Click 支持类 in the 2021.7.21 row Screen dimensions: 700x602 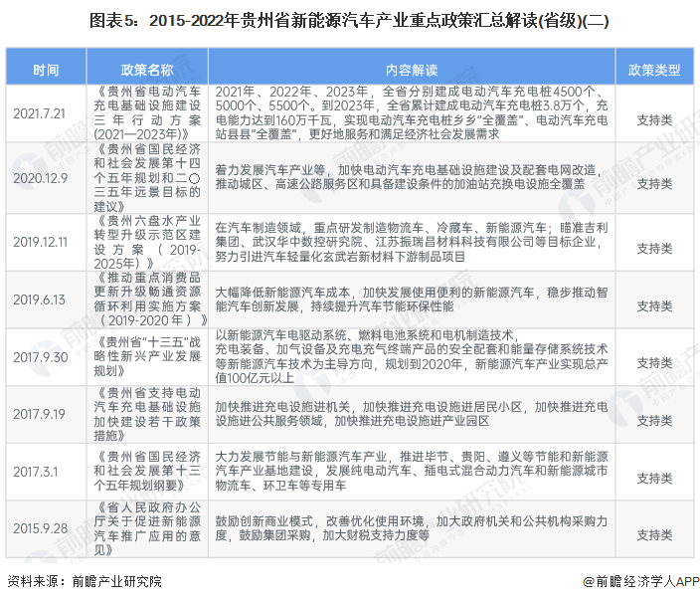(x=654, y=113)
